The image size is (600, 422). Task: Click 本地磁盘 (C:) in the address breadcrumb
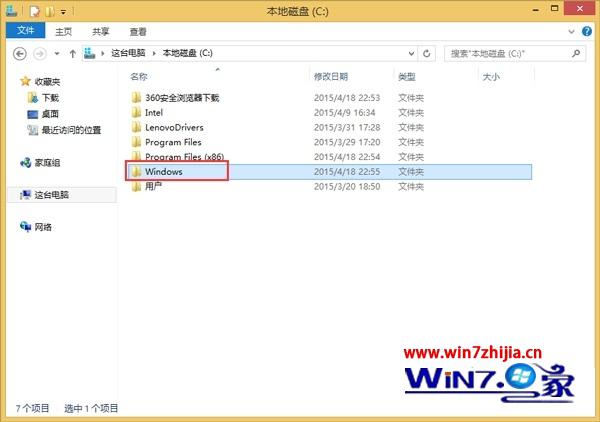tap(188, 53)
